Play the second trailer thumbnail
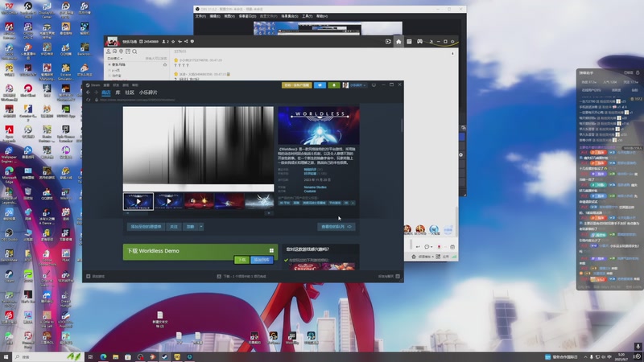The image size is (644, 362). click(169, 202)
